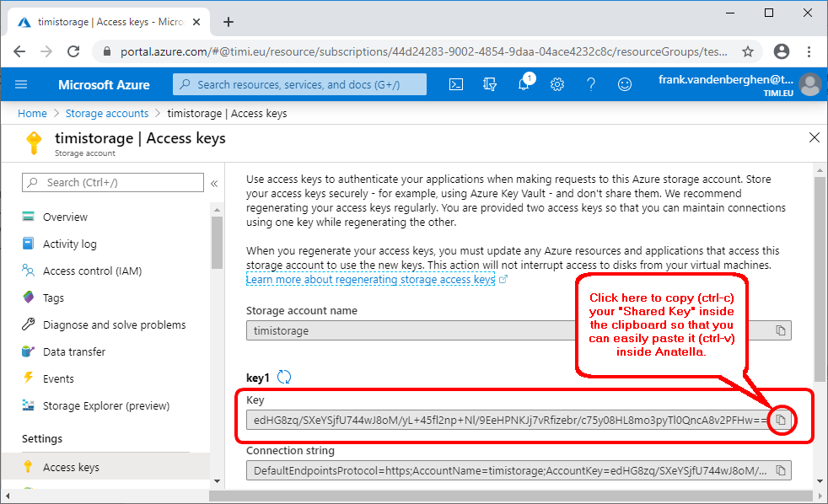Open the Help question mark menu

pyautogui.click(x=591, y=84)
